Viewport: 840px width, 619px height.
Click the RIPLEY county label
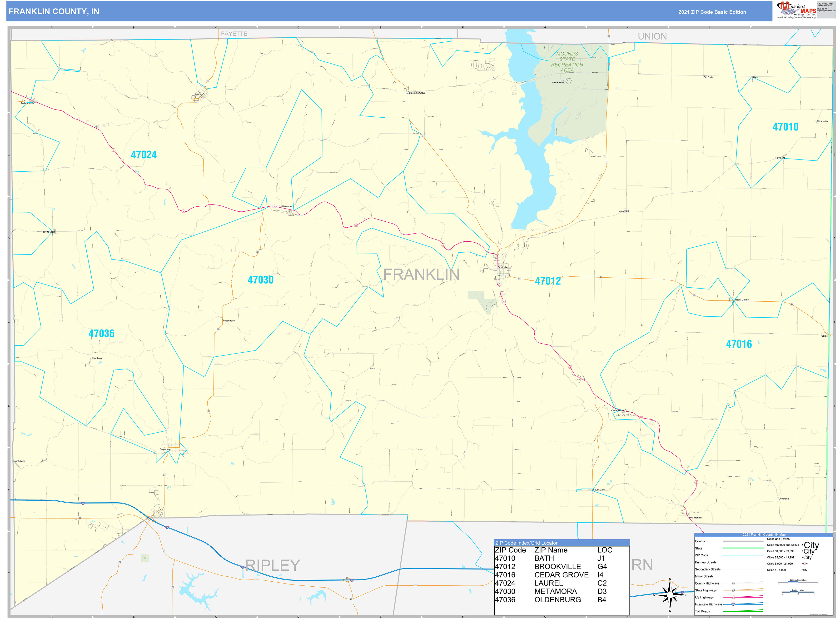(272, 565)
